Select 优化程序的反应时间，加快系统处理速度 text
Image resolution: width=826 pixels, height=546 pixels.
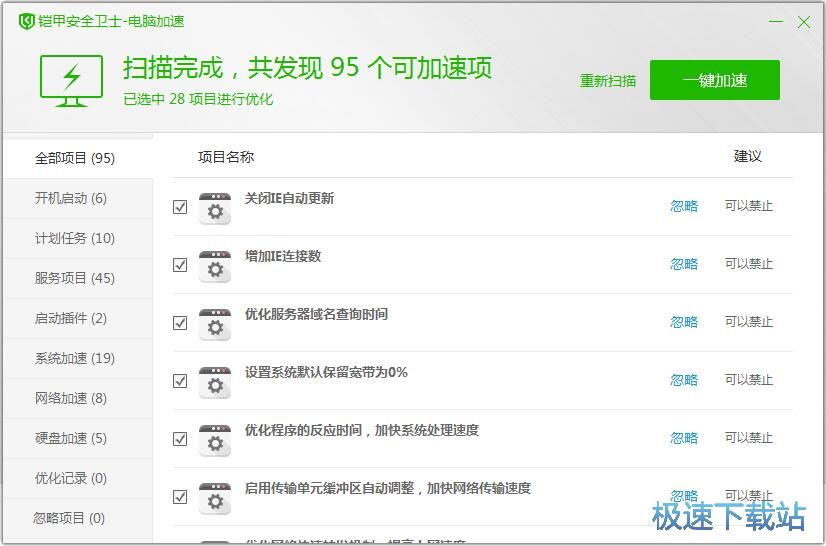362,431
